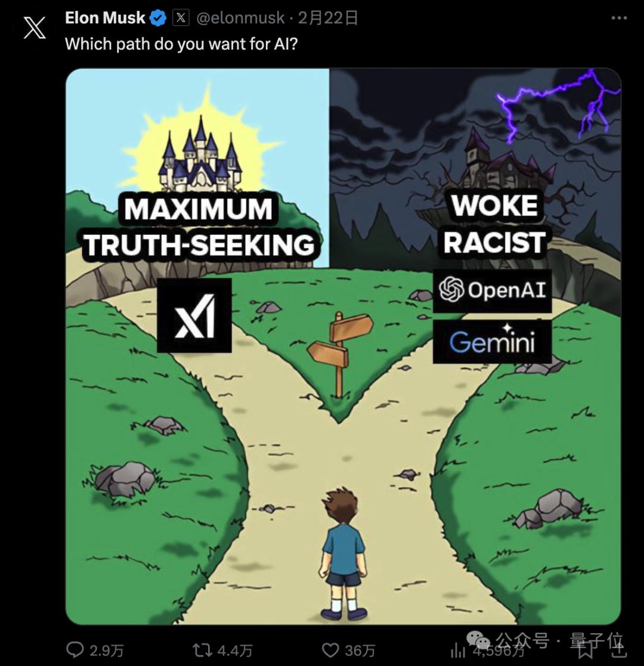Image resolution: width=644 pixels, height=666 pixels.
Task: Open the Elon Musk profile name link
Action: pos(105,18)
